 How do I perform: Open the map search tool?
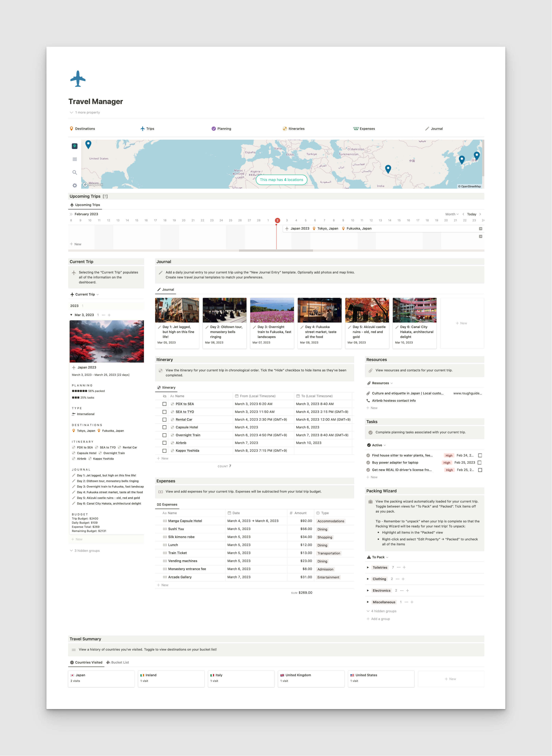pyautogui.click(x=75, y=173)
